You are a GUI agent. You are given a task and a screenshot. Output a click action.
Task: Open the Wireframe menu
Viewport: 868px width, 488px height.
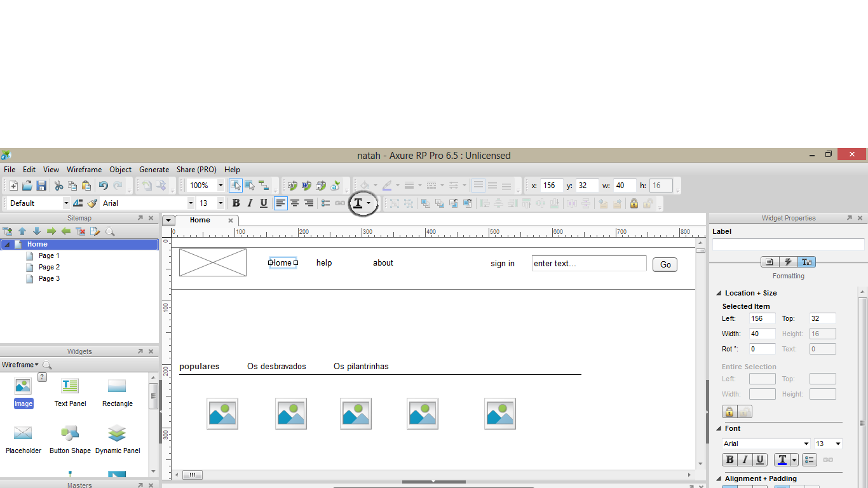click(x=84, y=170)
